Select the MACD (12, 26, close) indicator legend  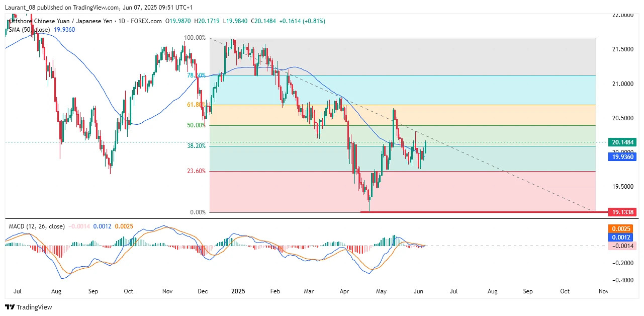point(37,226)
